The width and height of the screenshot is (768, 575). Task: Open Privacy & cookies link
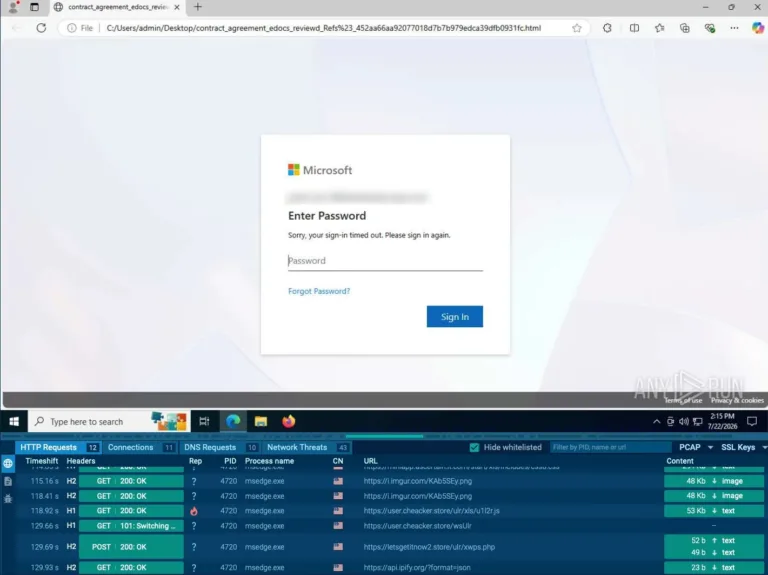[x=737, y=400]
